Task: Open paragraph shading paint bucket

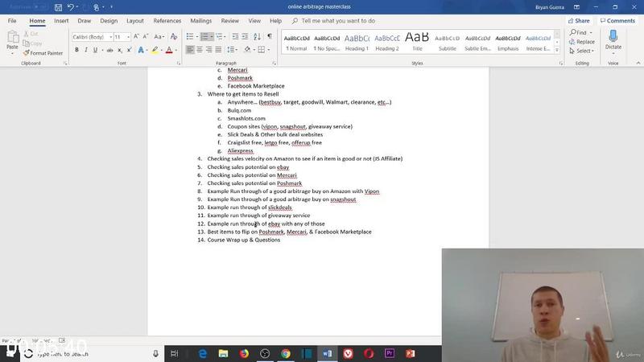Action: [247, 50]
